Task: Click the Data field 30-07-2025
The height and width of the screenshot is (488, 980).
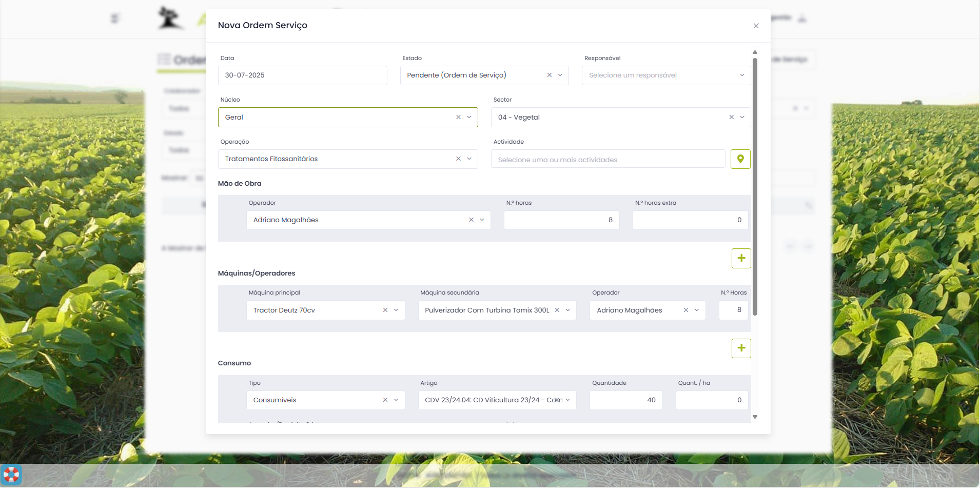Action: coord(302,75)
